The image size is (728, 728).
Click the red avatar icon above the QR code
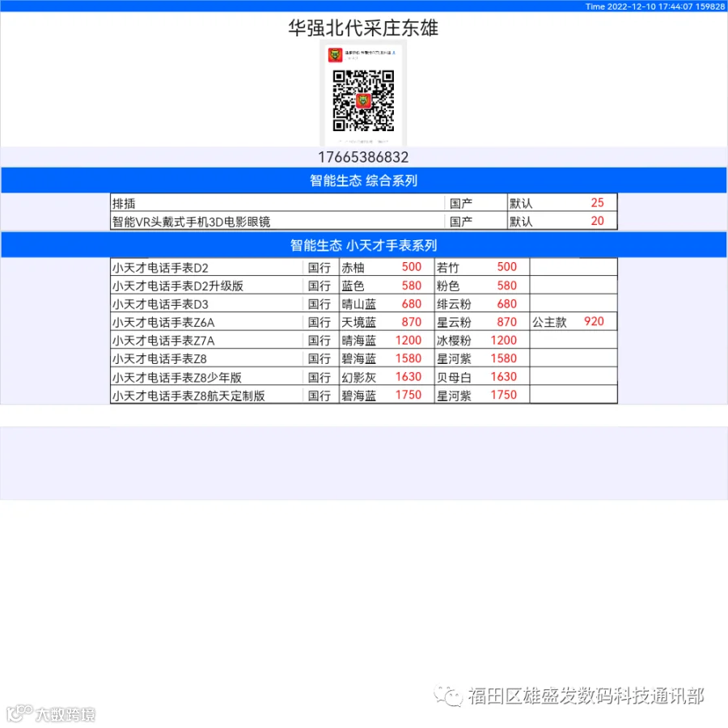coord(335,55)
